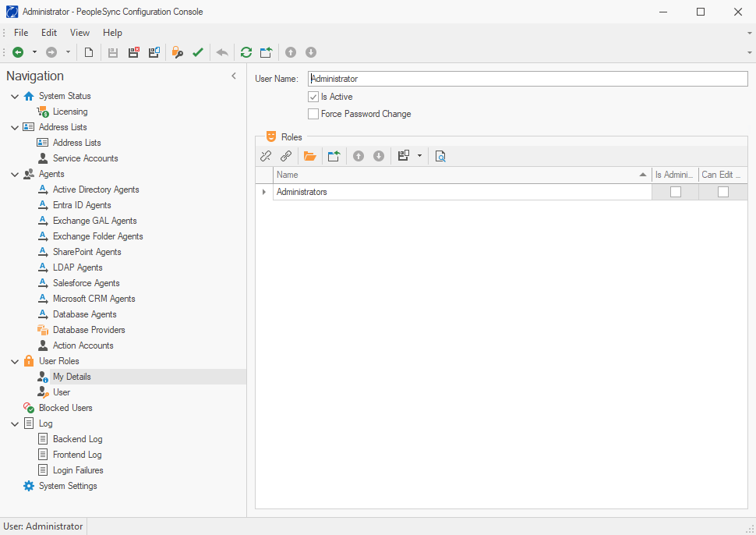Viewport: 756px width, 535px height.
Task: Select Entra ID Agents
Action: (82, 205)
